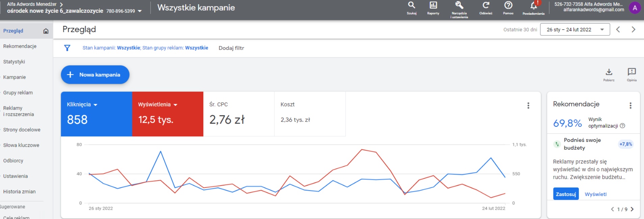644x219 pixels.
Task: Open Słowa kluczowe in the sidebar
Action: pos(21,145)
